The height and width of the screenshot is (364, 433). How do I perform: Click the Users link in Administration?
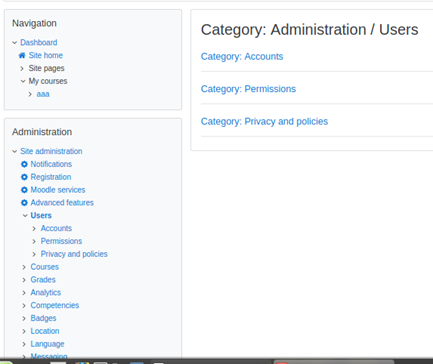point(41,216)
